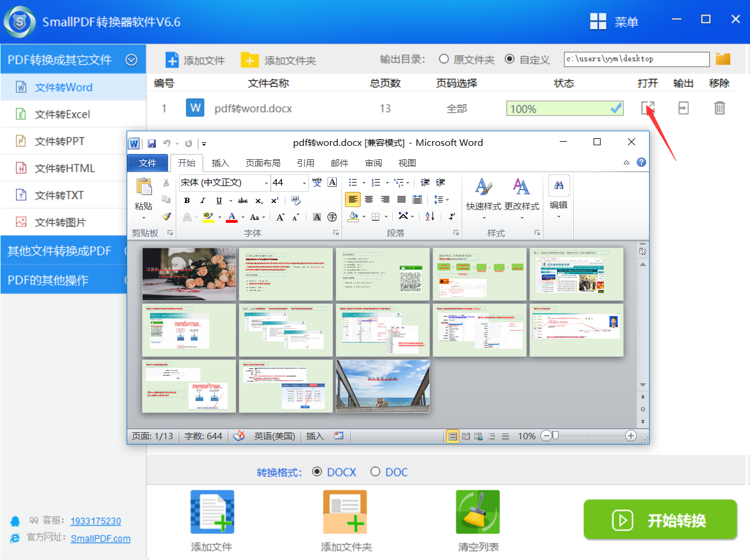Click the Sort A-Z icon
This screenshot has width=750, height=560.
pos(430,216)
